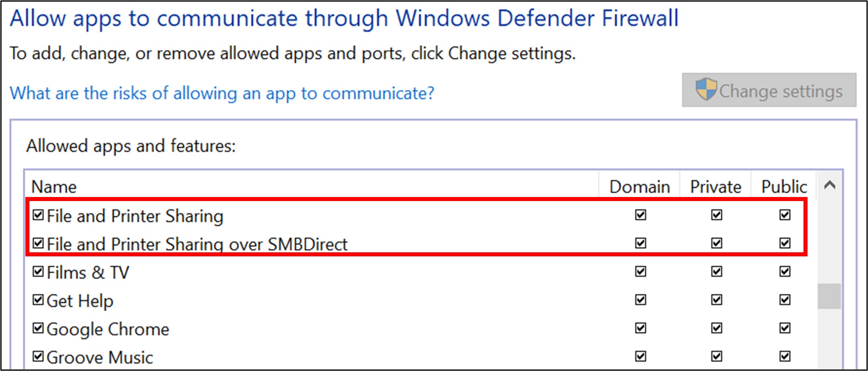Toggle Public checkbox for Films & TV
Viewport: 868px width, 371px height.
pos(785,271)
